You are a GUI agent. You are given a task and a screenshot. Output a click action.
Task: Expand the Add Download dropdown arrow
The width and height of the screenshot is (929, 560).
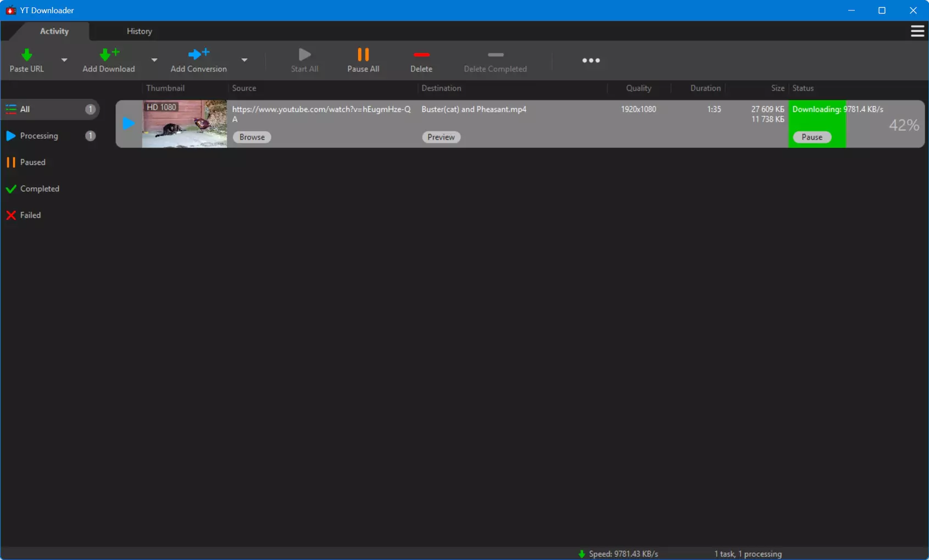tap(154, 60)
